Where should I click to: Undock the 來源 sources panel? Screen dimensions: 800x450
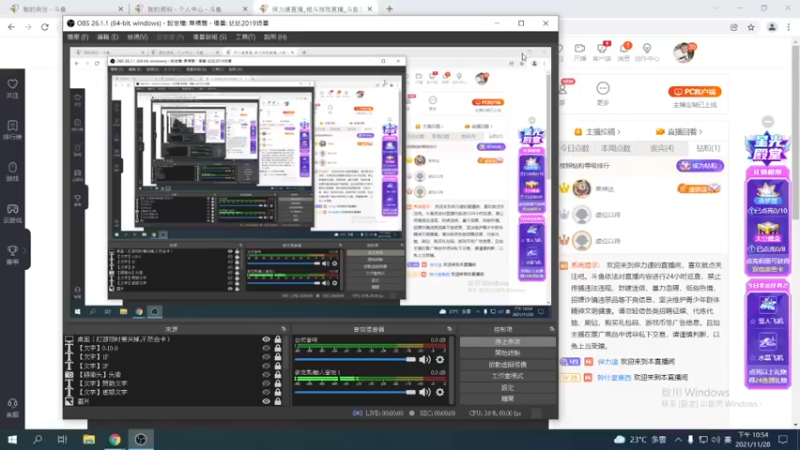[x=284, y=330]
